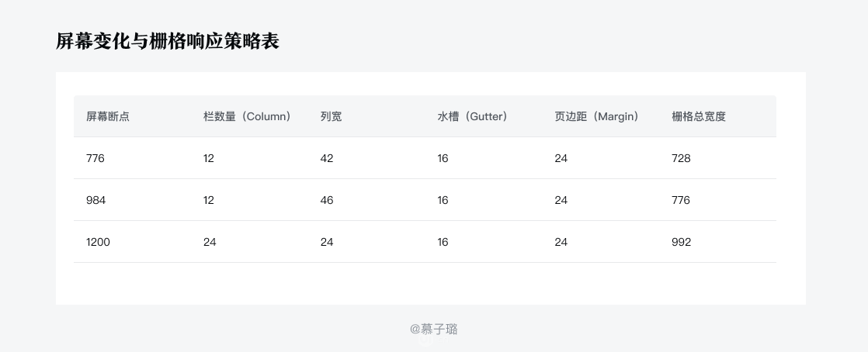Viewport: 868px width, 352px height.
Task: Click breakpoint cell 1200
Action: point(98,242)
